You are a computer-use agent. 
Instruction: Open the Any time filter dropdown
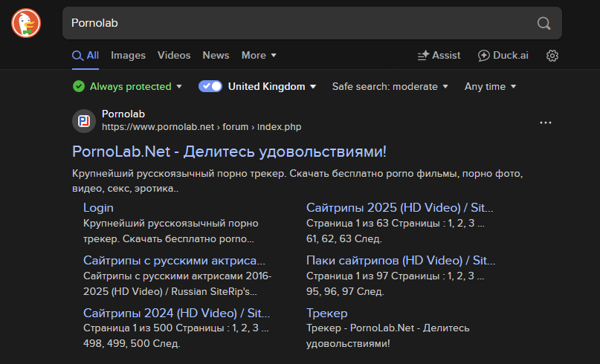click(490, 87)
